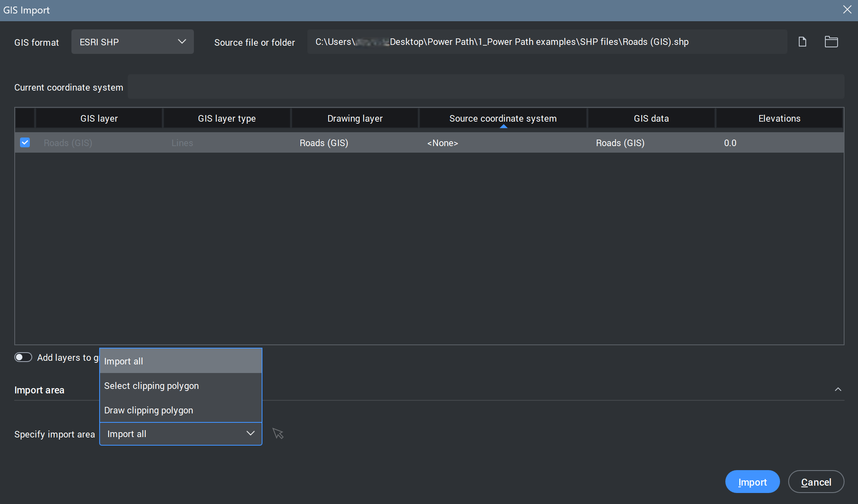Click the Current coordinate system field
The width and height of the screenshot is (858, 504).
486,87
